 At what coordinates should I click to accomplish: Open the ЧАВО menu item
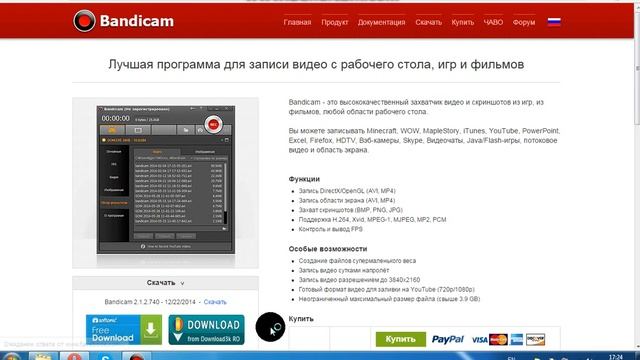tap(493, 22)
